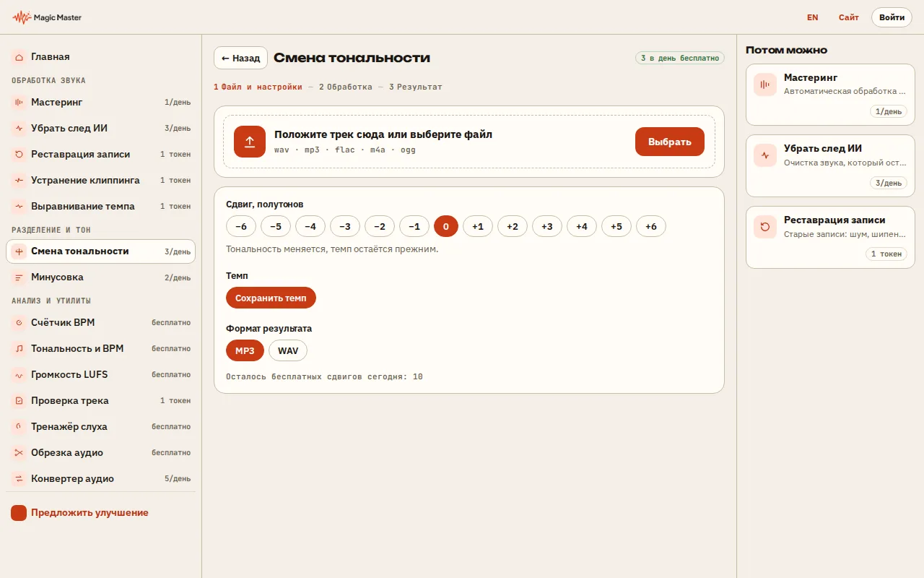
Task: Click the Обрезка аудио scissors icon
Action: [19, 453]
